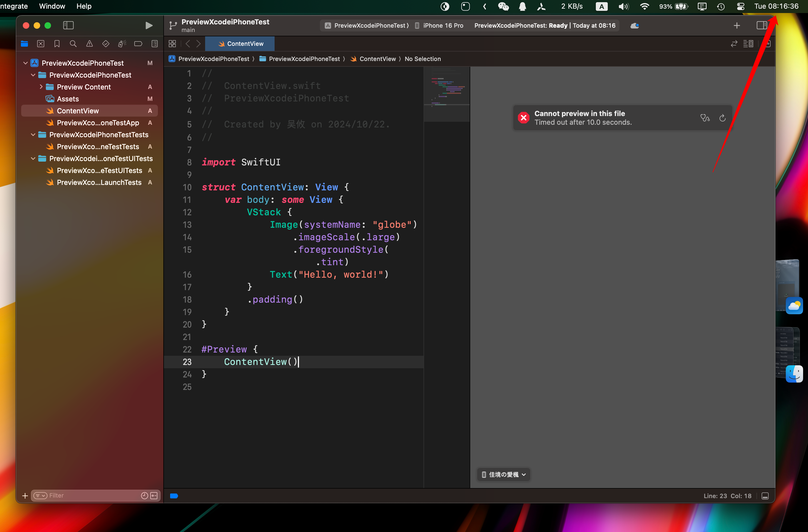Screen dimensions: 808x532
Task: Select PreviewXco...oneTestApp file
Action: pyautogui.click(x=89, y=123)
